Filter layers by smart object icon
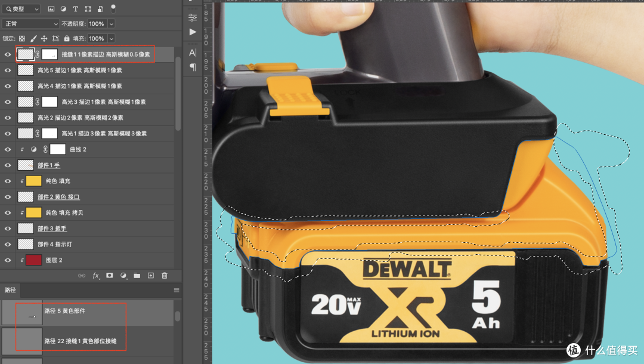 tap(101, 8)
